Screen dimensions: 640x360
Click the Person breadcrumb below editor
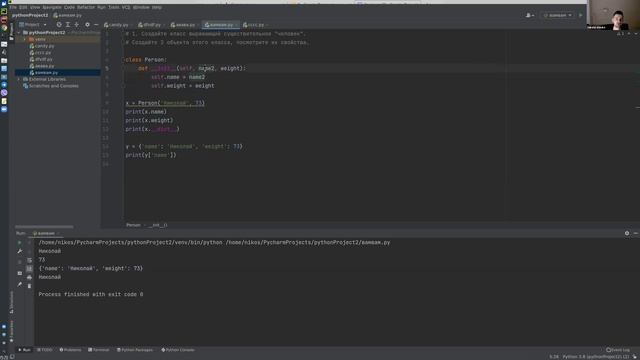tap(133, 225)
